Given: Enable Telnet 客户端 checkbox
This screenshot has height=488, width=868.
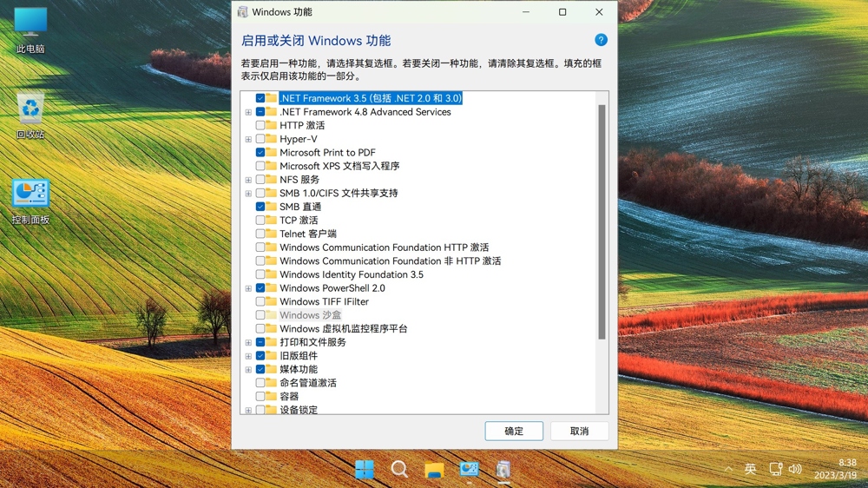Looking at the screenshot, I should tap(260, 234).
